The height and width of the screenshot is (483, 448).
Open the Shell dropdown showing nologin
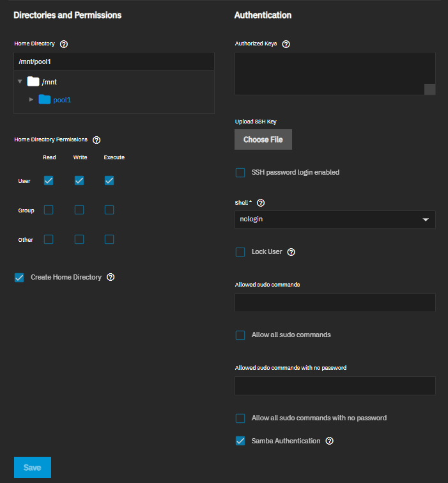point(335,219)
